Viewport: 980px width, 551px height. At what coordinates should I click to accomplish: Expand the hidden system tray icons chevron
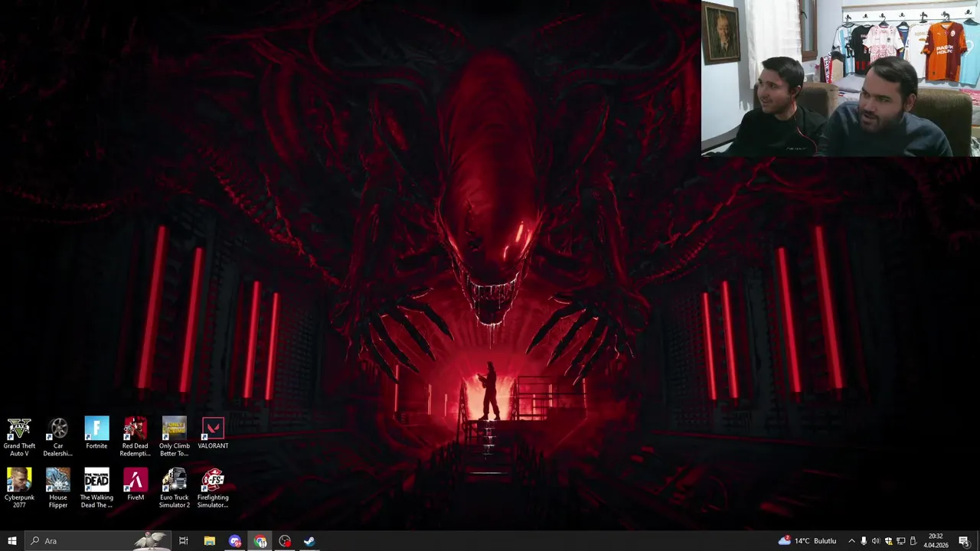click(x=851, y=541)
